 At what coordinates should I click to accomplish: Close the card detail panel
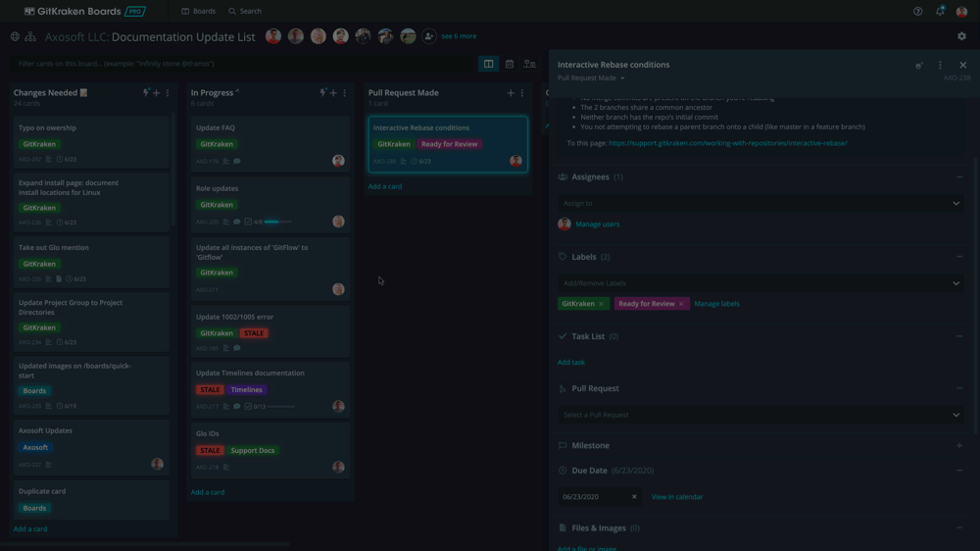(x=963, y=65)
